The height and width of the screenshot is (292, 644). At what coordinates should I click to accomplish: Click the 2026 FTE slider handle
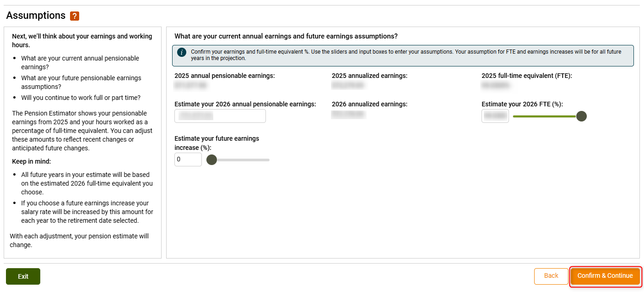point(581,116)
